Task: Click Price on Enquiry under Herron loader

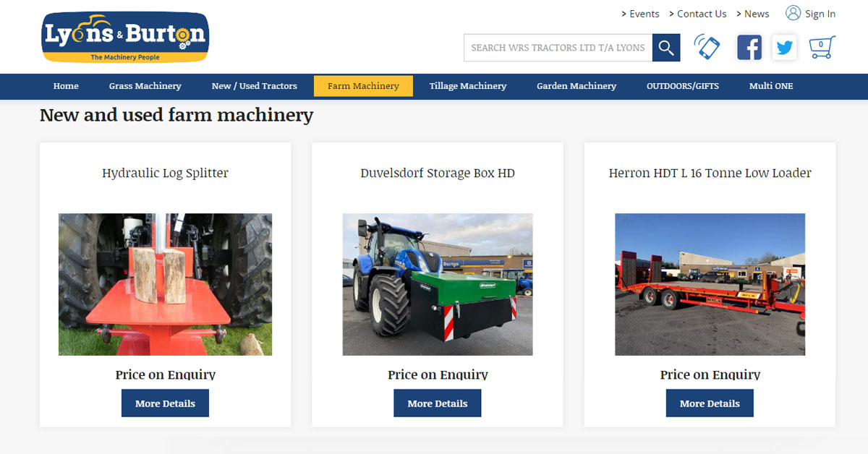Action: click(710, 374)
